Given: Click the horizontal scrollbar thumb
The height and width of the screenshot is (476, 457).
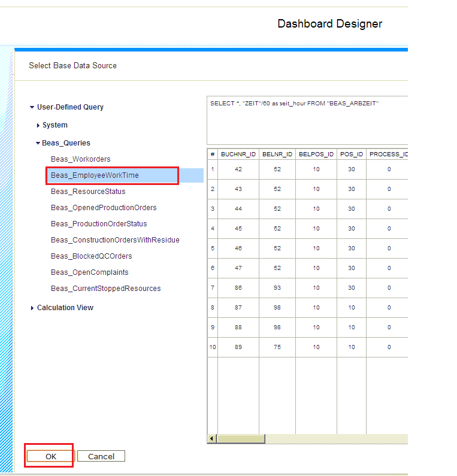Looking at the screenshot, I should coord(241,439).
